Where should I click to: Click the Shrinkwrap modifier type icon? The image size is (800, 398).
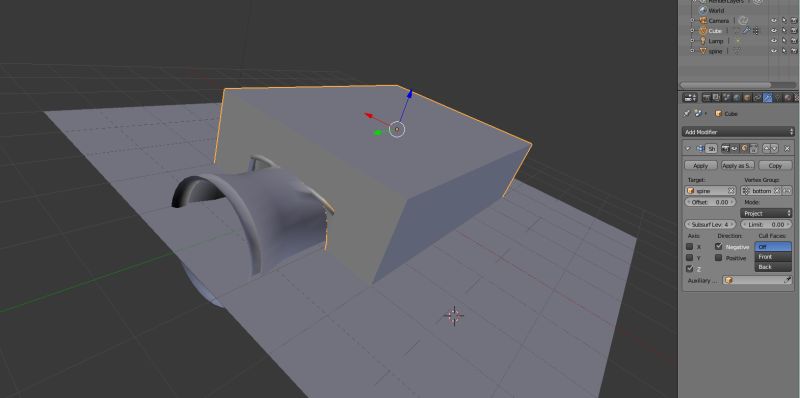click(x=701, y=148)
